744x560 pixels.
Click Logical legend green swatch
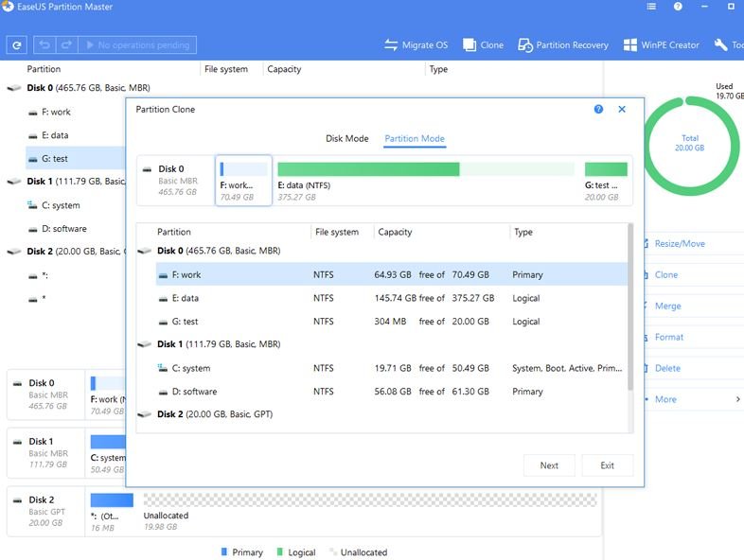point(279,551)
